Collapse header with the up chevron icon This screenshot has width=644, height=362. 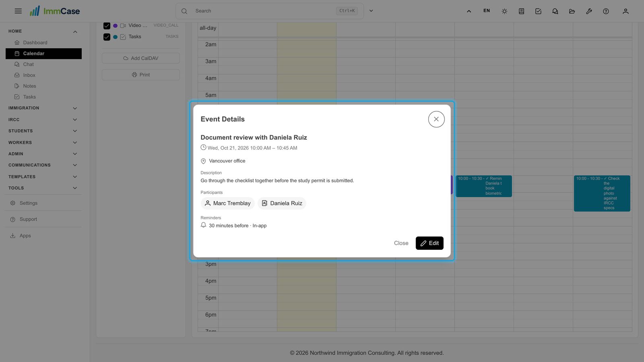[469, 11]
